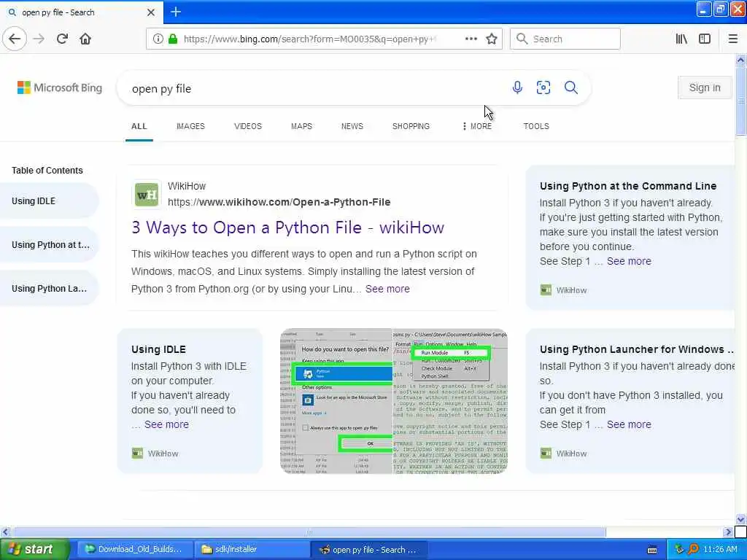Click See more in Python Launcher card
The image size is (747, 560).
[x=629, y=424]
